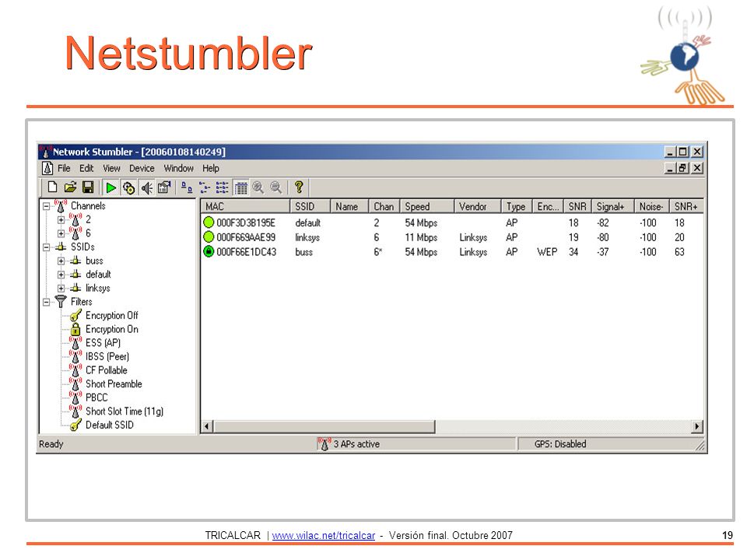Switch to list view icon

coord(222,187)
